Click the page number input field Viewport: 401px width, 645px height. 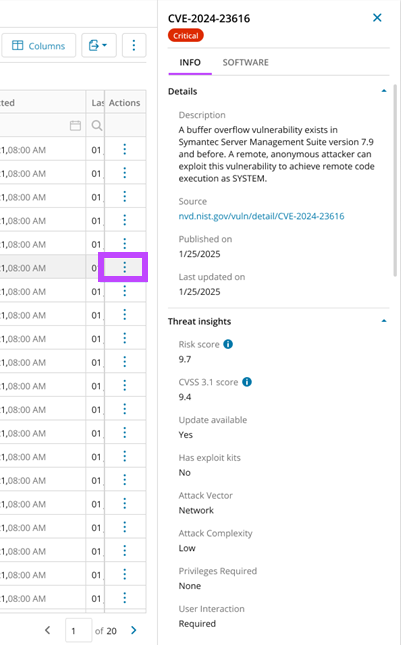78,630
